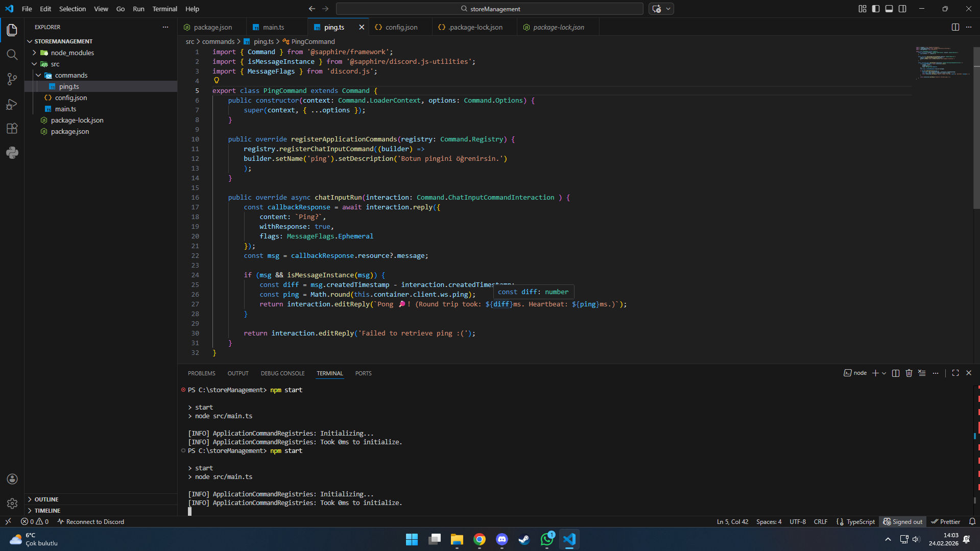Screen dimensions: 980x551
Task: Click the TypeScript language mode button
Action: tap(860, 521)
